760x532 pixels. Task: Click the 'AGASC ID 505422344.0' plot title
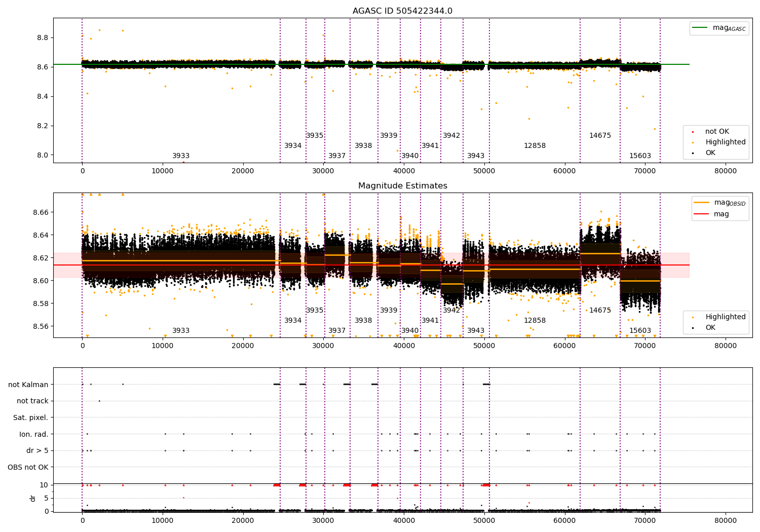(402, 11)
